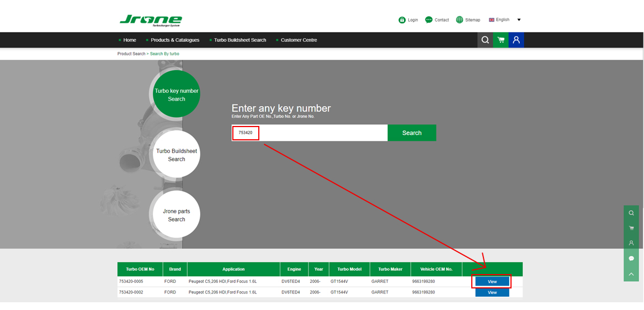
Task: Open the Home menu item
Action: click(129, 40)
